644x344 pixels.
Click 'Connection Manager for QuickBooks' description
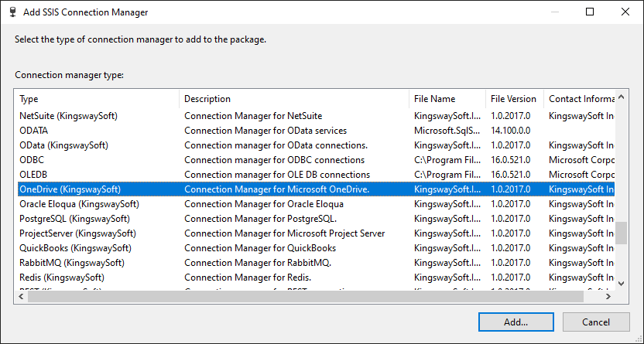(260, 248)
